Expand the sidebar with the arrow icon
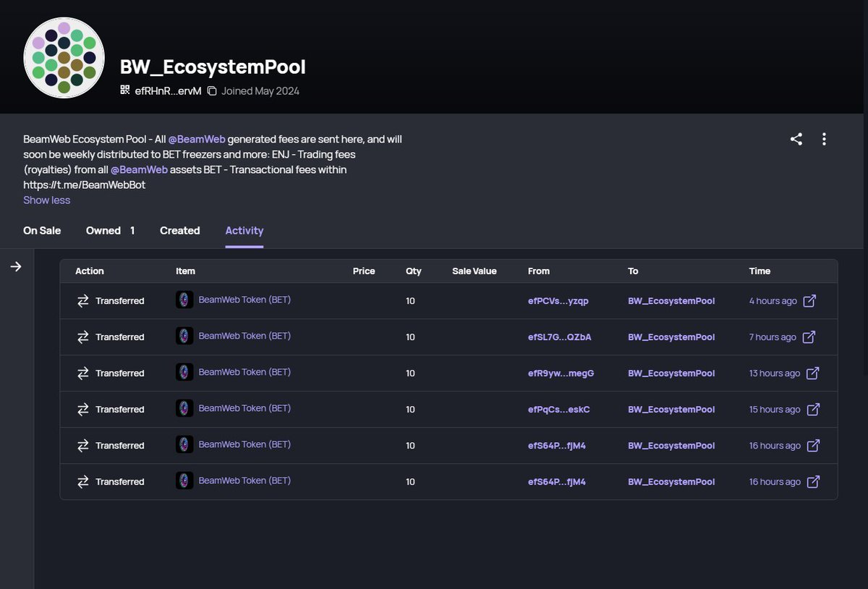This screenshot has height=589, width=868. [x=16, y=267]
